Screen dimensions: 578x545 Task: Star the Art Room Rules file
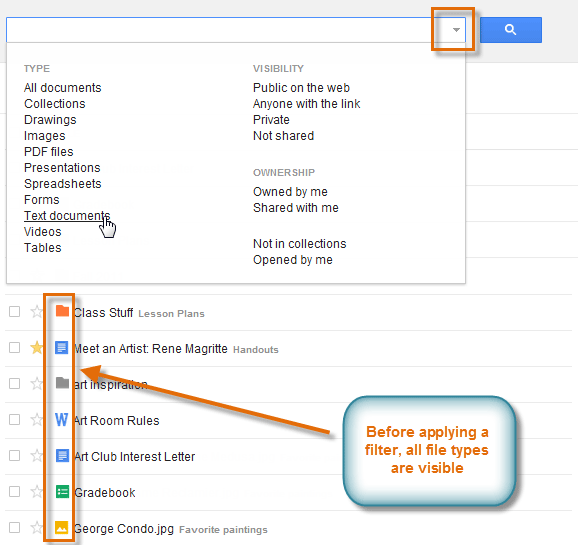pos(36,420)
